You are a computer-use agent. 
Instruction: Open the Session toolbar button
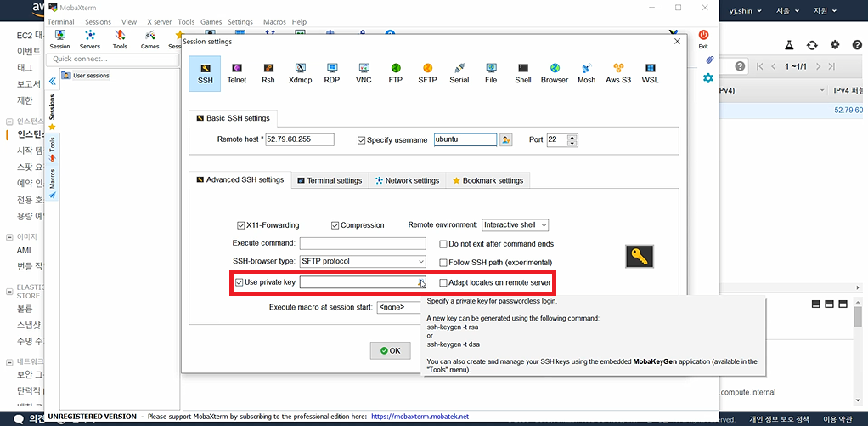coord(59,39)
